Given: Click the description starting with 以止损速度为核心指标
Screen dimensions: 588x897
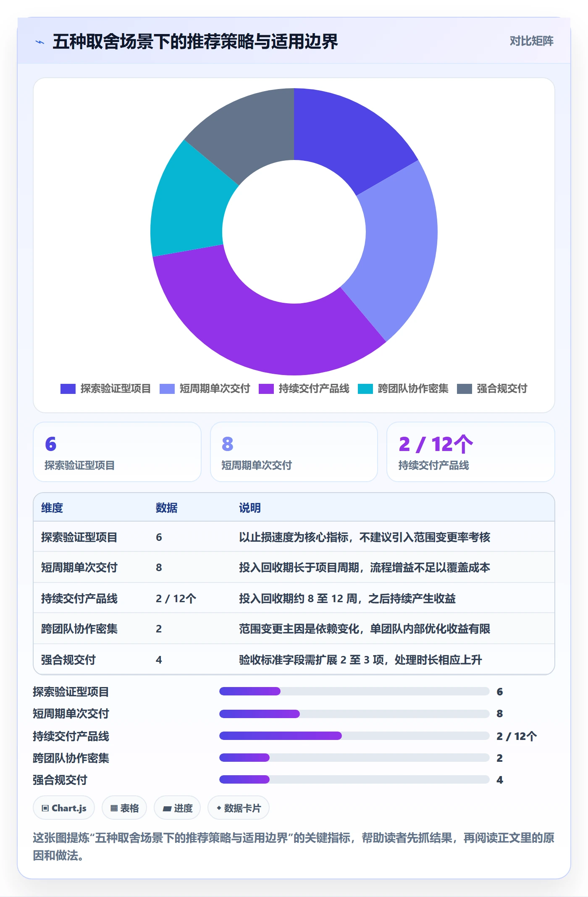Looking at the screenshot, I should click(x=365, y=537).
